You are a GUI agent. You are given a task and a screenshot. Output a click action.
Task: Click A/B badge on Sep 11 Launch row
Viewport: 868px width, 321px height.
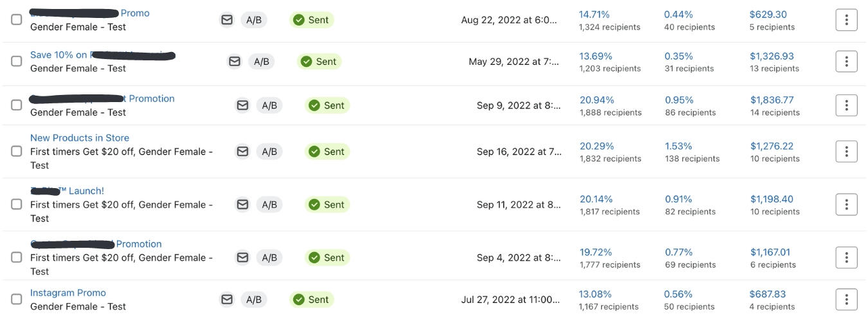click(269, 205)
